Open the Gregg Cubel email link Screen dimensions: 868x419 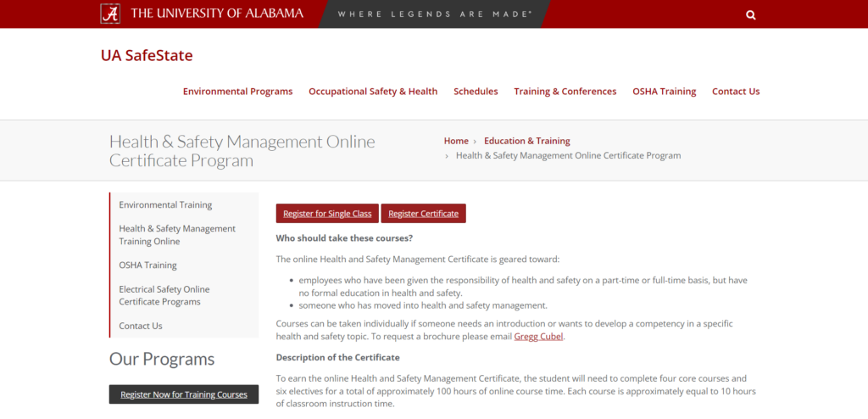point(538,337)
